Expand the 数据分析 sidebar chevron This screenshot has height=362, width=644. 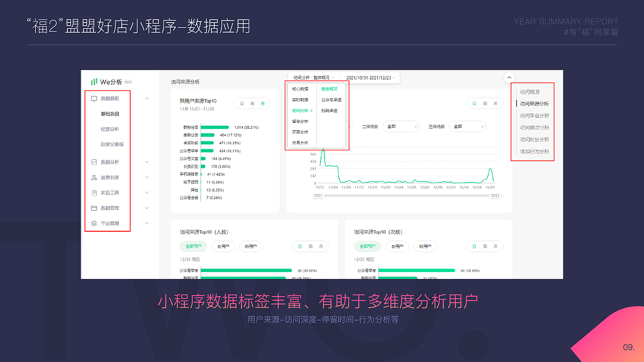(147, 162)
